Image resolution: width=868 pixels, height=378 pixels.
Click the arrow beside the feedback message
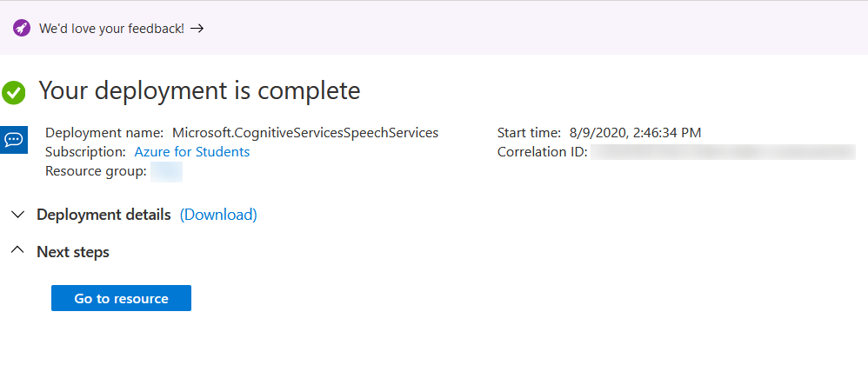[x=197, y=28]
